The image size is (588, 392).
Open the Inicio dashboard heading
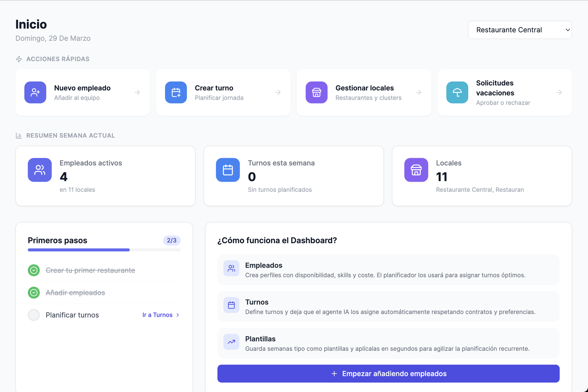(x=31, y=24)
